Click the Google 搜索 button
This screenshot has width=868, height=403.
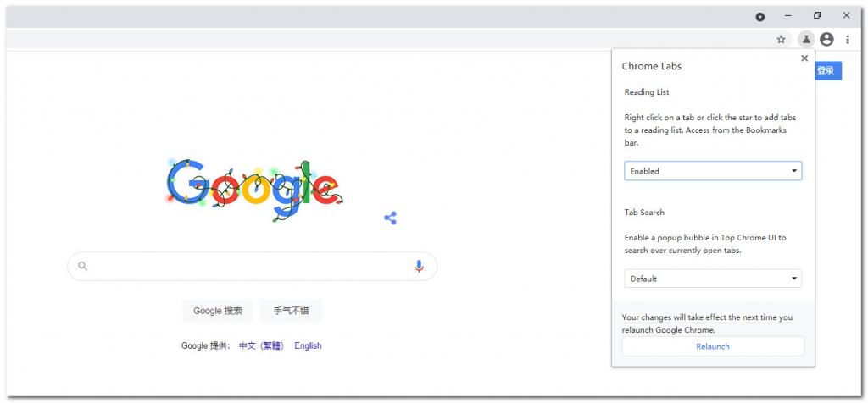tap(218, 311)
